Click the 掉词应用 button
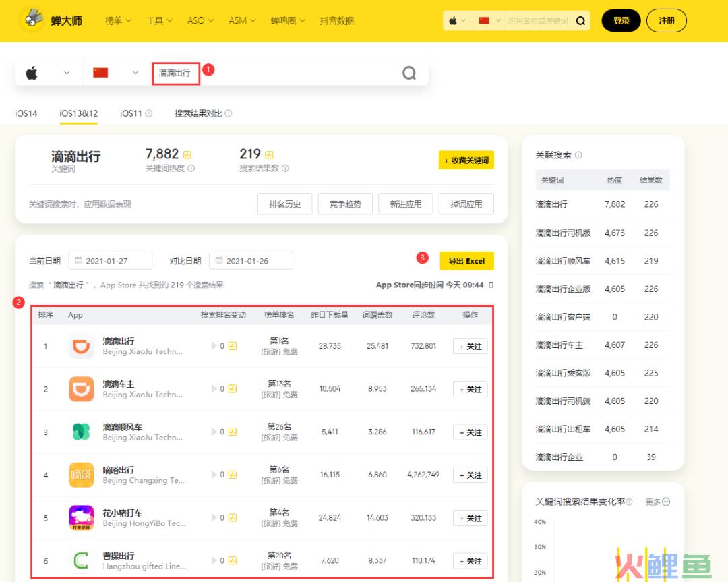The width and height of the screenshot is (728, 582). click(x=466, y=204)
